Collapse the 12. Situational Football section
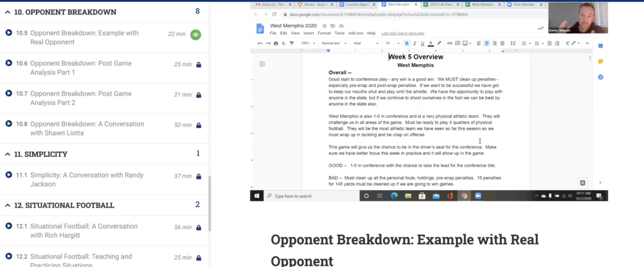This screenshot has width=644, height=267. tap(8, 205)
